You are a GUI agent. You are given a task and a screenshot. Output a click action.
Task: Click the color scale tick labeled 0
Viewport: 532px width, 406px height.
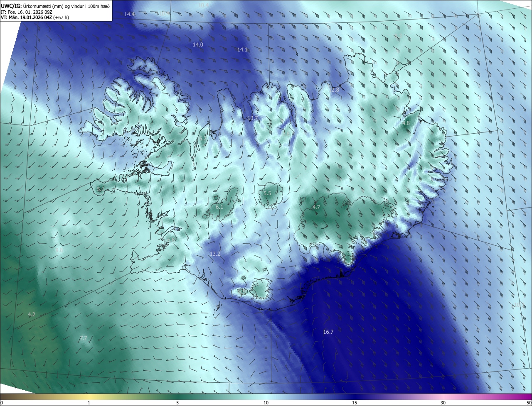(x=2, y=403)
